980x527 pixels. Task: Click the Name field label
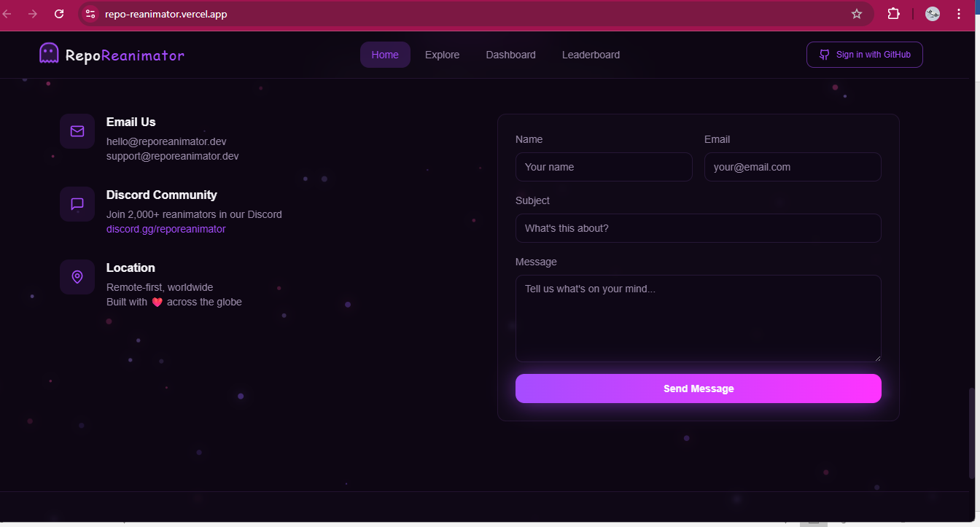(x=529, y=139)
